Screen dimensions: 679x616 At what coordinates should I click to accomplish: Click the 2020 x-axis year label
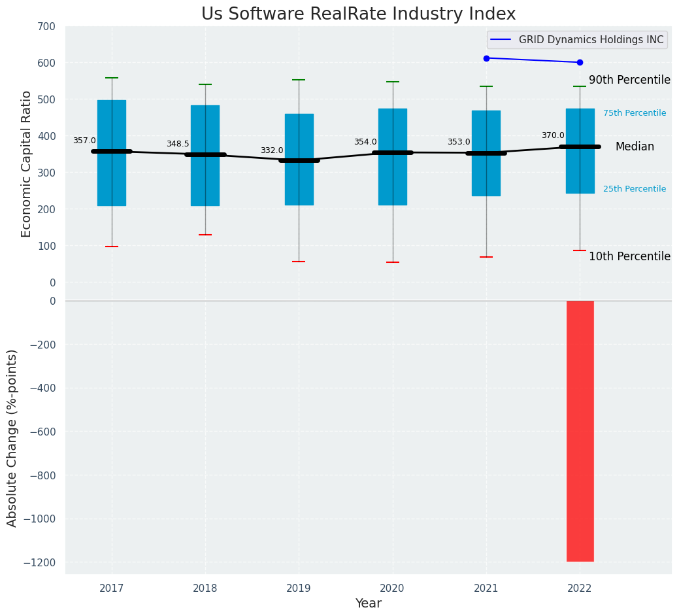pos(392,589)
